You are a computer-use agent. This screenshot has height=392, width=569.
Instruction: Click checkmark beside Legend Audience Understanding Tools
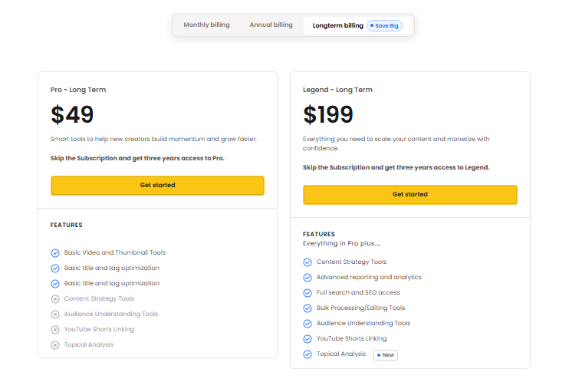pos(308,324)
